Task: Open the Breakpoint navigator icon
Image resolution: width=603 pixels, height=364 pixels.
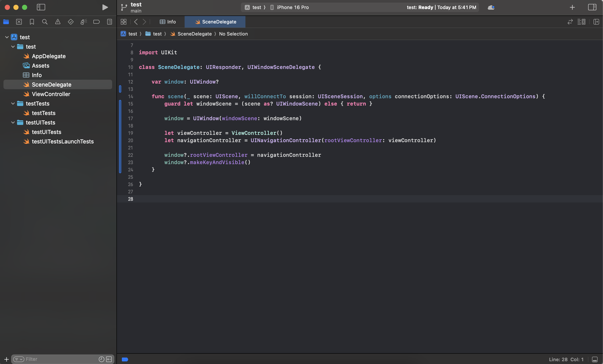Action: point(96,22)
